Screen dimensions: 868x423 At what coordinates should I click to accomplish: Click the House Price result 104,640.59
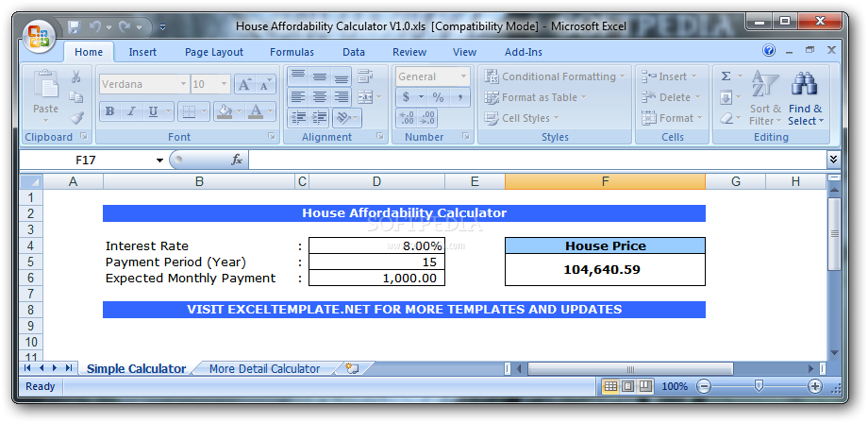(x=605, y=270)
